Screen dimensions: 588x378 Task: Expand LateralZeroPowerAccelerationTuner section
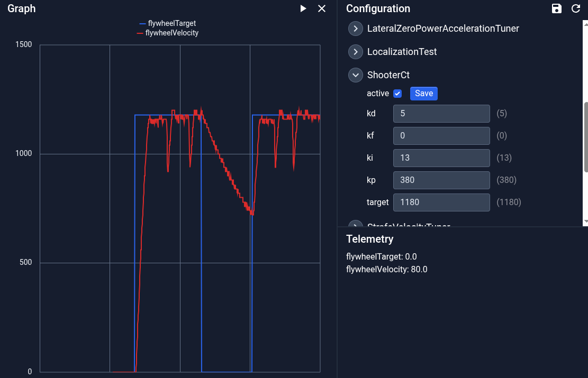(x=356, y=29)
